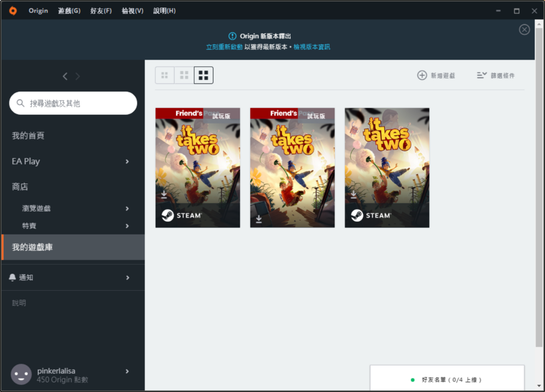
Task: Open 商店 section
Action: (20, 187)
